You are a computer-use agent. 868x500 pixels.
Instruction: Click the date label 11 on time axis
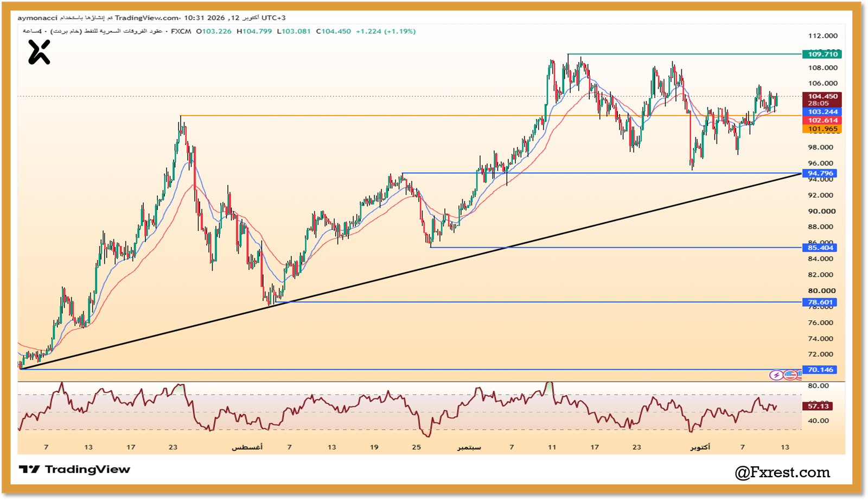[x=552, y=447]
